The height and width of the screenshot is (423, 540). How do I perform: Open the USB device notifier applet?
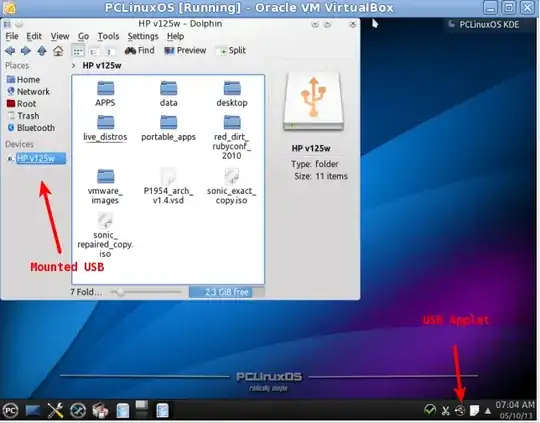(x=460, y=410)
